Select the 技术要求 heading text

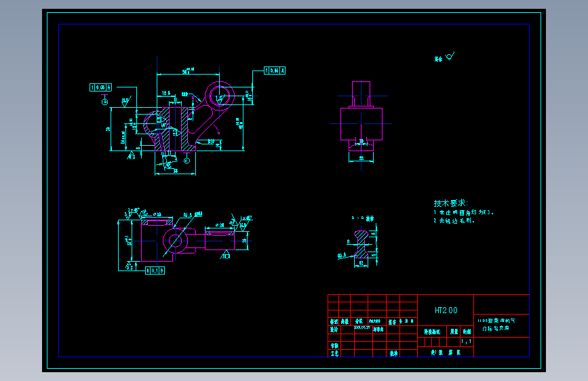pos(450,203)
